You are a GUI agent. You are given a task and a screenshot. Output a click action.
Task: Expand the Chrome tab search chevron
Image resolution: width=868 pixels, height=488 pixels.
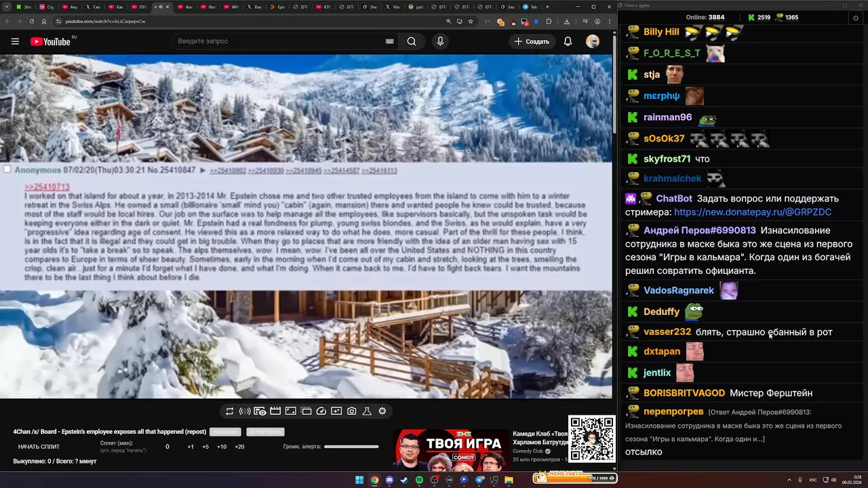pyautogui.click(x=7, y=7)
